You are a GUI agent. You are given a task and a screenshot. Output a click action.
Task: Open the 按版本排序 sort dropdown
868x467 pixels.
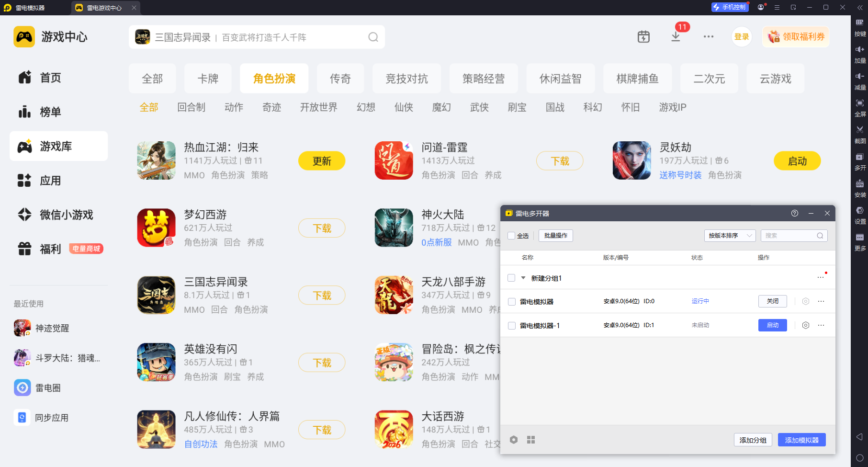pyautogui.click(x=730, y=236)
